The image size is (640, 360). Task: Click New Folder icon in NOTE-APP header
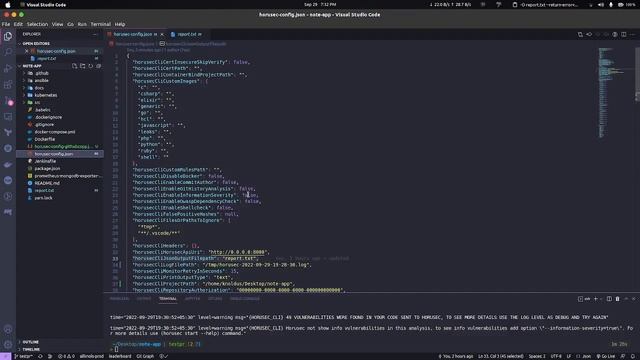(x=82, y=66)
